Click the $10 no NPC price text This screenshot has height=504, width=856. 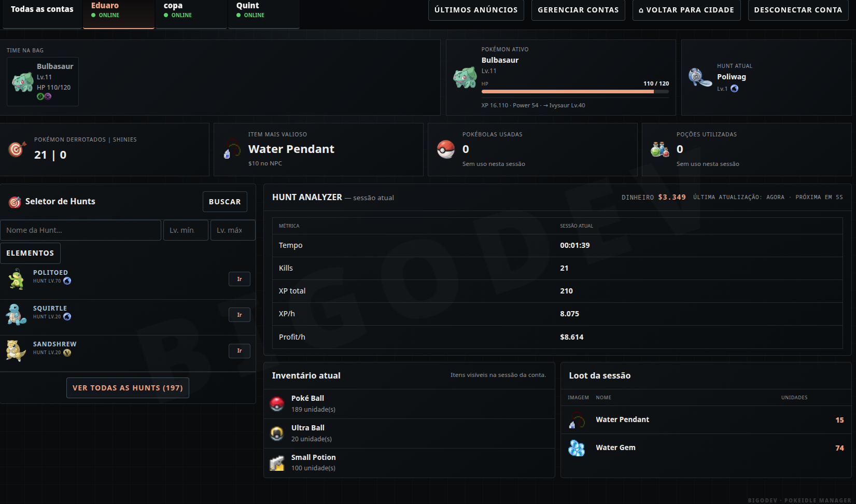265,163
